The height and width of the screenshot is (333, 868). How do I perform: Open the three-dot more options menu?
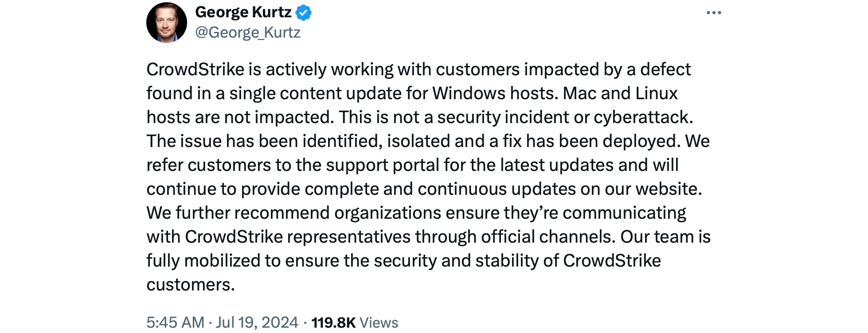(x=714, y=13)
